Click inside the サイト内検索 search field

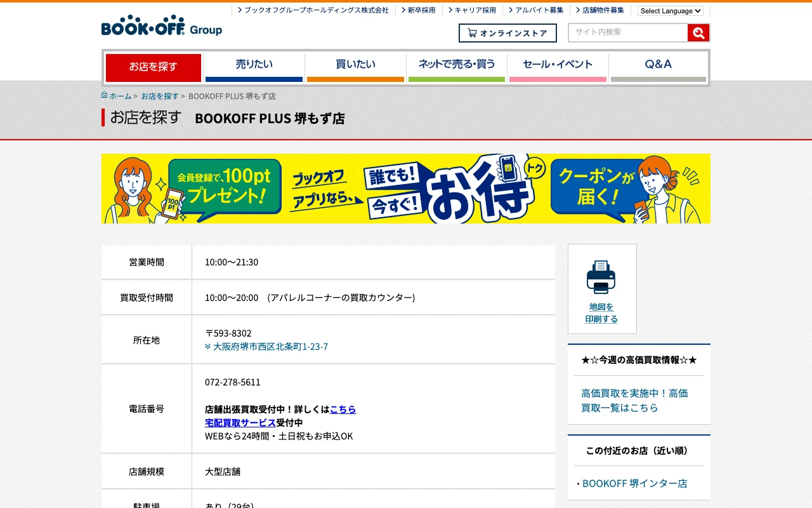pos(628,33)
